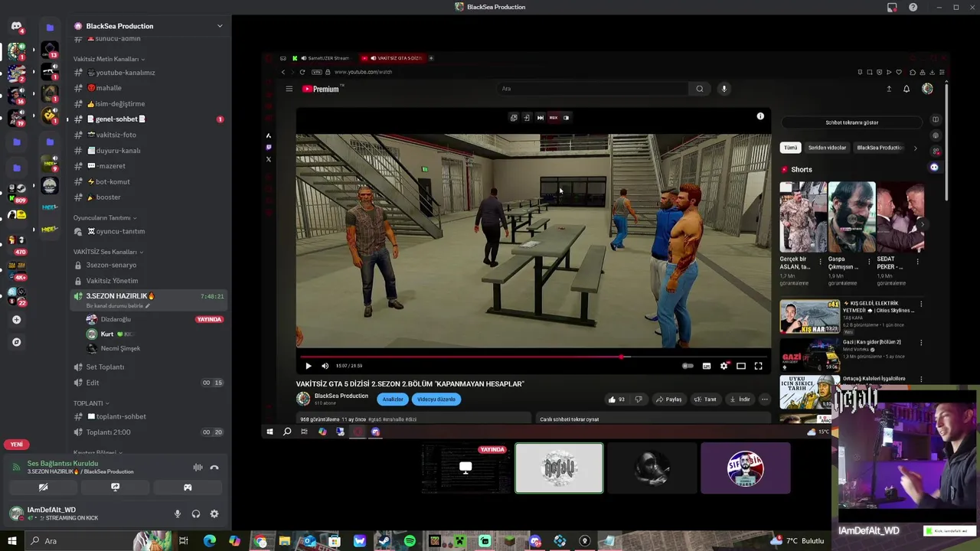
Task: Add a server with plus icon
Action: point(17,320)
